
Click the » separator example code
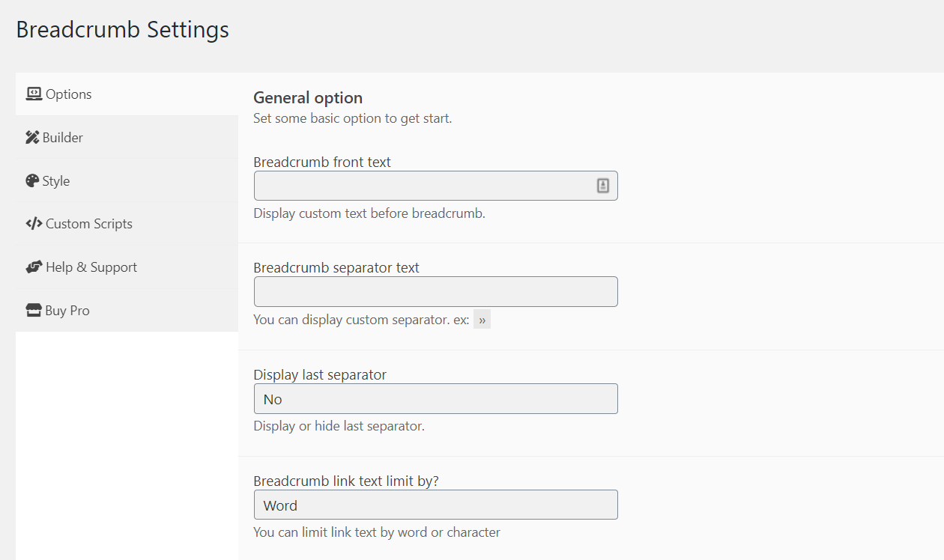tap(482, 320)
